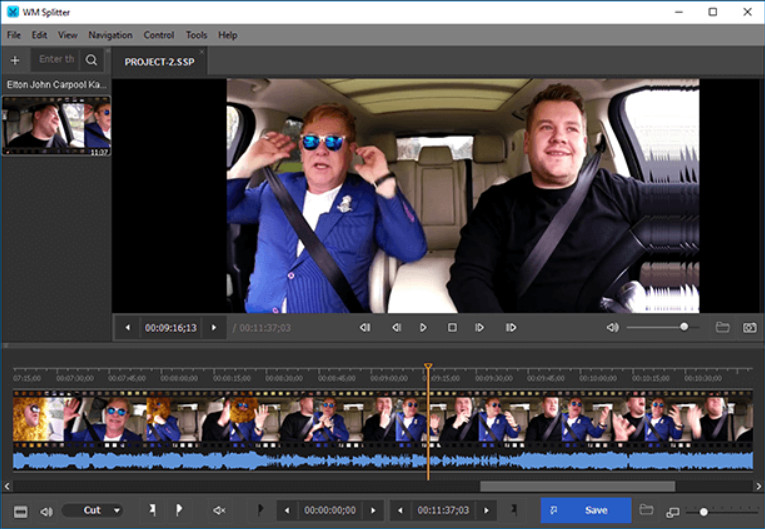Add end marker flag icon

click(x=179, y=510)
